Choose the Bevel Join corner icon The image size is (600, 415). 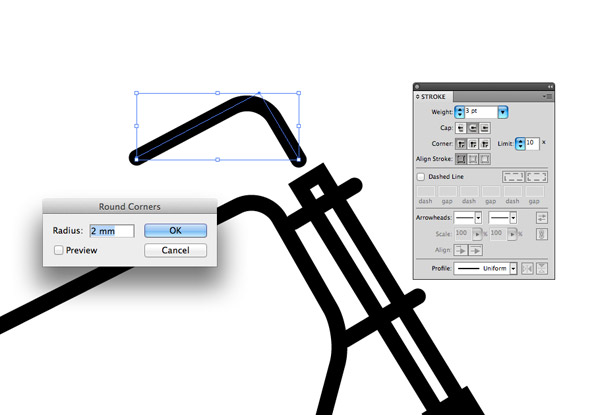[484, 144]
